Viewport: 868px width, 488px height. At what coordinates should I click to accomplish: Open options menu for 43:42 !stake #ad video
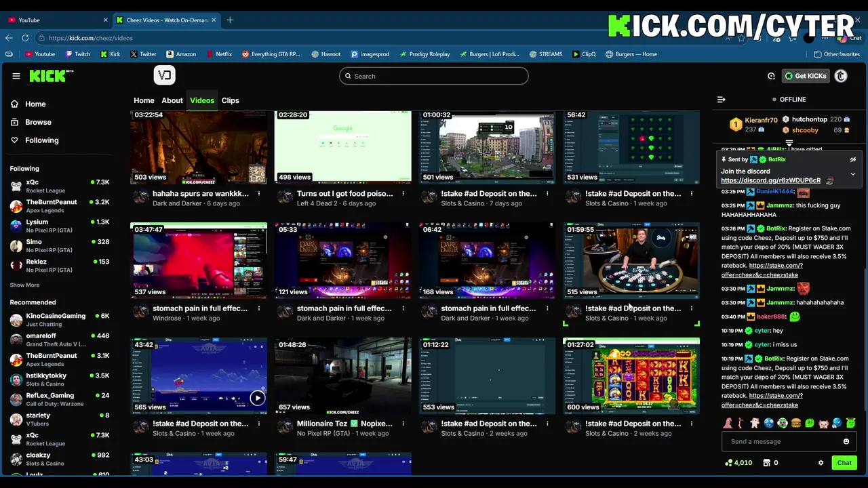[258, 424]
